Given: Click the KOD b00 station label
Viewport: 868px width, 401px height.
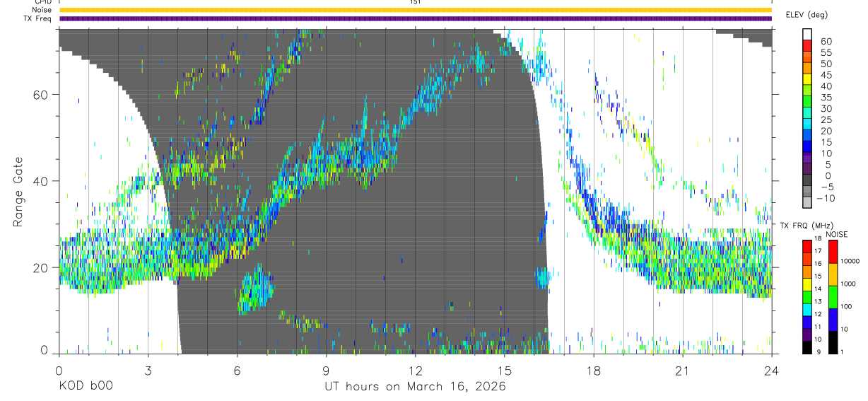Looking at the screenshot, I should pyautogui.click(x=86, y=387).
